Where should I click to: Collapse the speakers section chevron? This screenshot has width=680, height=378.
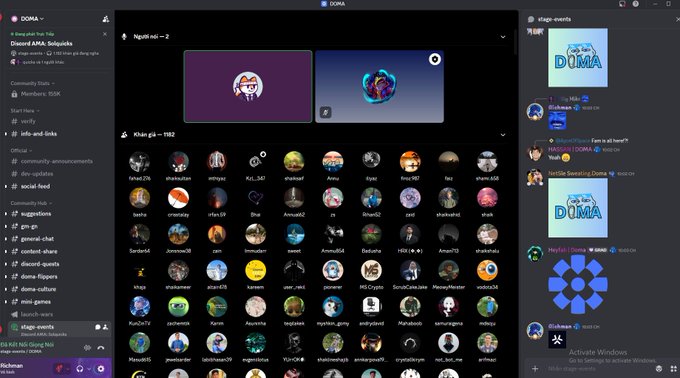click(503, 37)
